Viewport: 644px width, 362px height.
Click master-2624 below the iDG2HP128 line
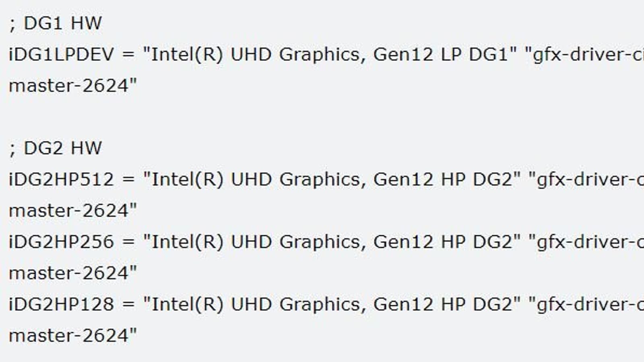[72, 336]
